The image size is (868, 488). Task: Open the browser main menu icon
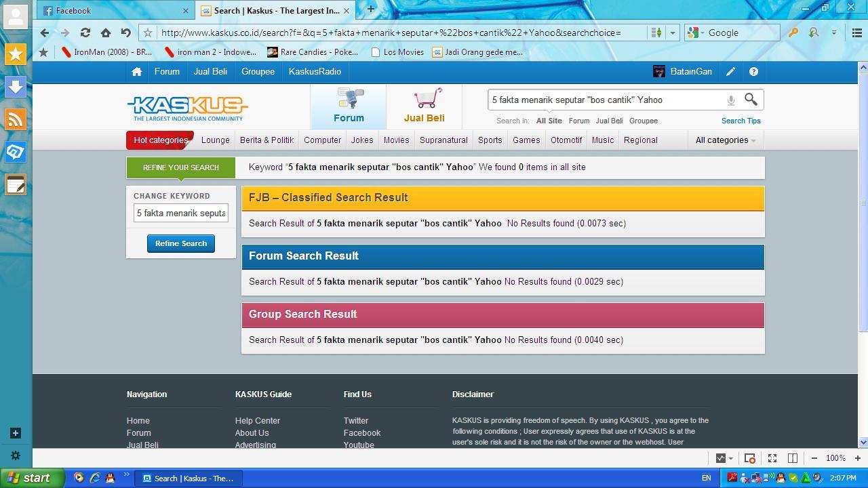857,33
